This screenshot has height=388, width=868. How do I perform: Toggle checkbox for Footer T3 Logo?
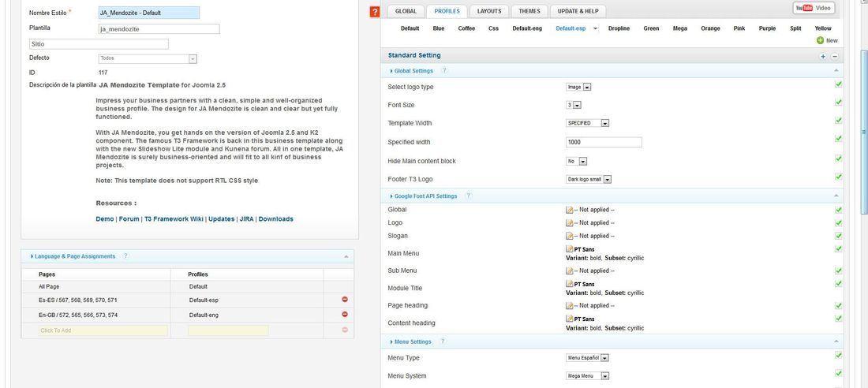tap(838, 177)
